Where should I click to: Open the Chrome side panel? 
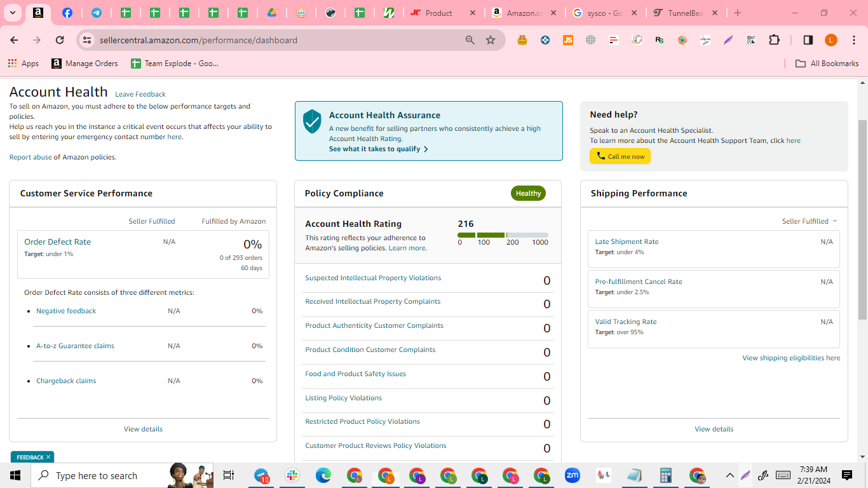(x=808, y=40)
